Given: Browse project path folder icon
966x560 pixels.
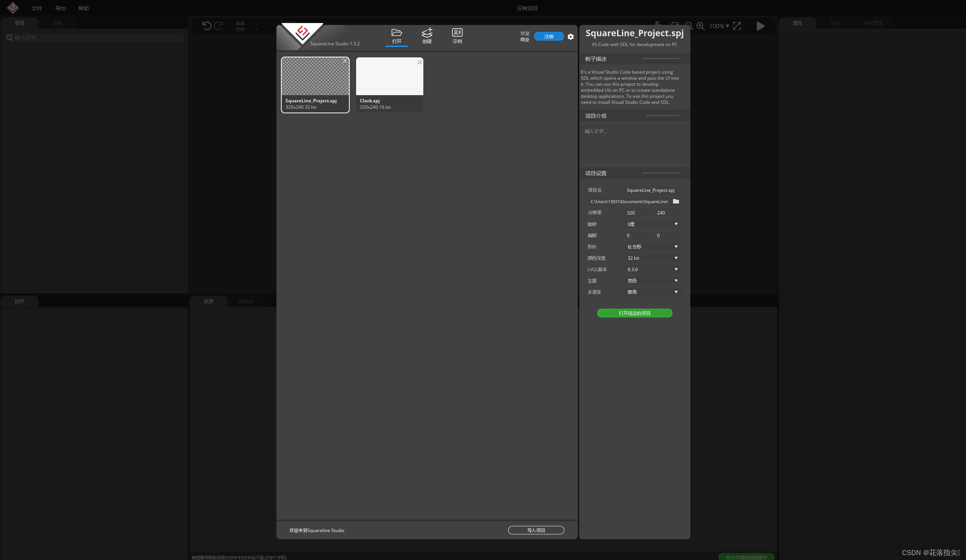Looking at the screenshot, I should tap(676, 201).
